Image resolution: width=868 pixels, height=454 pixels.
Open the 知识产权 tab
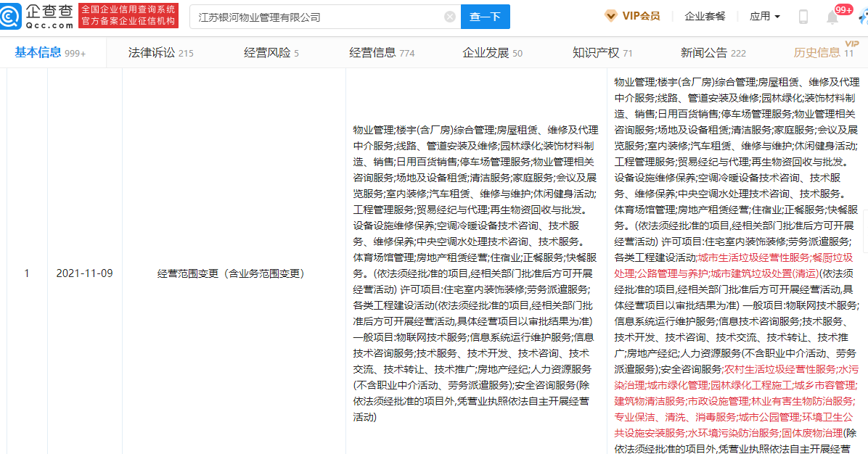602,52
